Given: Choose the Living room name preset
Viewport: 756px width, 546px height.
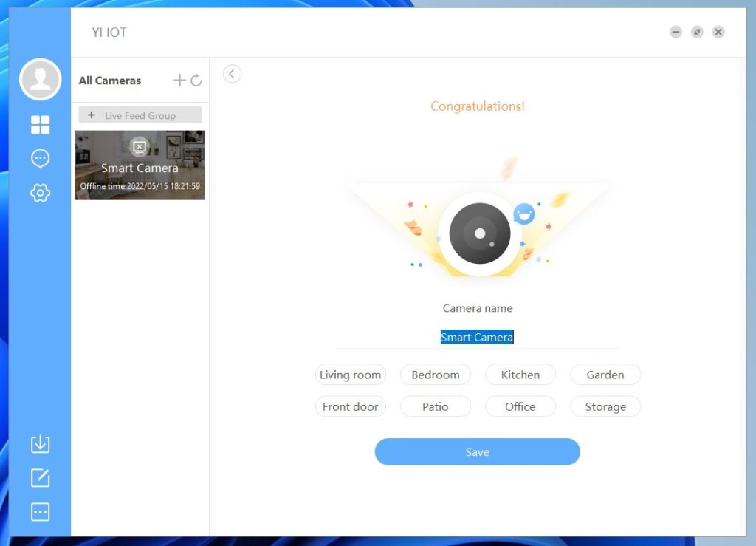Looking at the screenshot, I should tap(350, 375).
